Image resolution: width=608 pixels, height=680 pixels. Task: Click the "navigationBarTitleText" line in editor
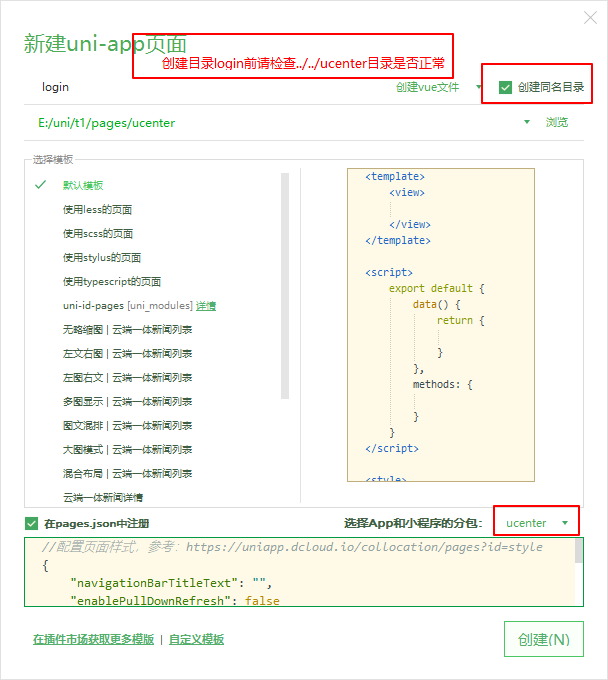point(172,583)
